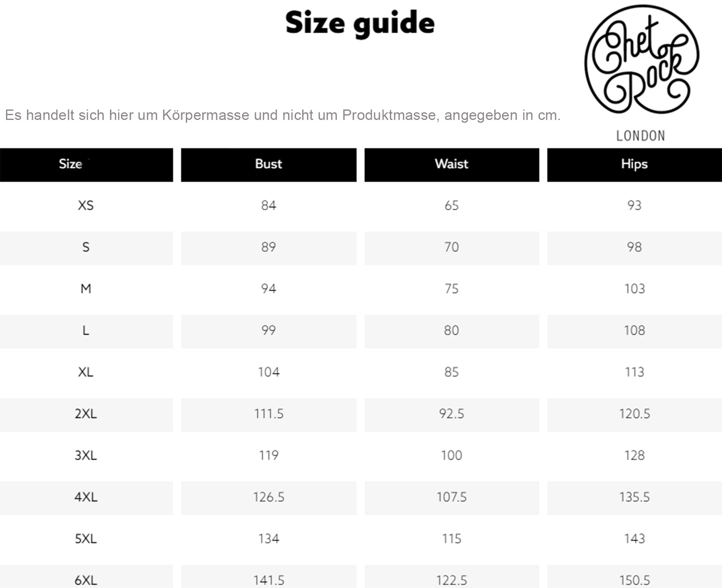Click bust value 84 for XS

(268, 205)
